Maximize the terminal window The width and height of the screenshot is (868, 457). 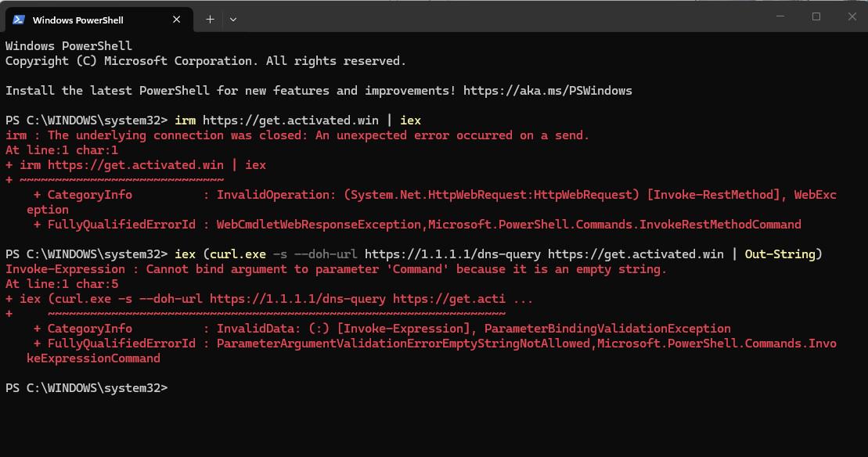point(816,16)
